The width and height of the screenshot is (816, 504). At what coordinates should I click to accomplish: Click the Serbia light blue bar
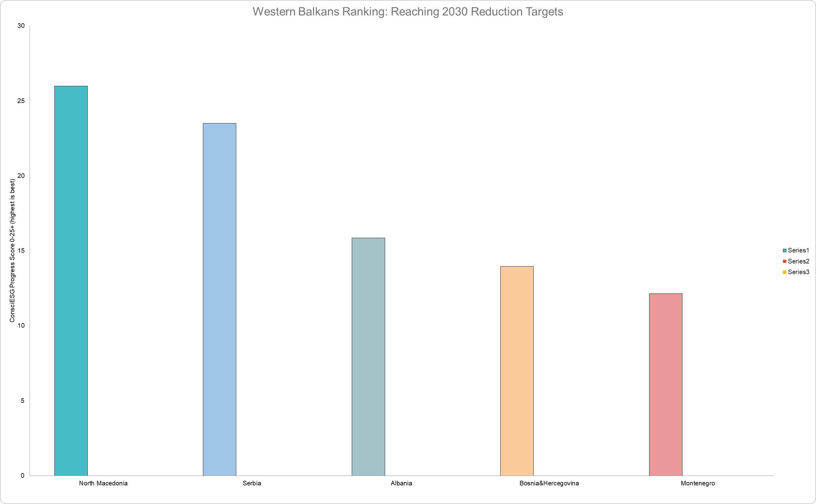[220, 299]
